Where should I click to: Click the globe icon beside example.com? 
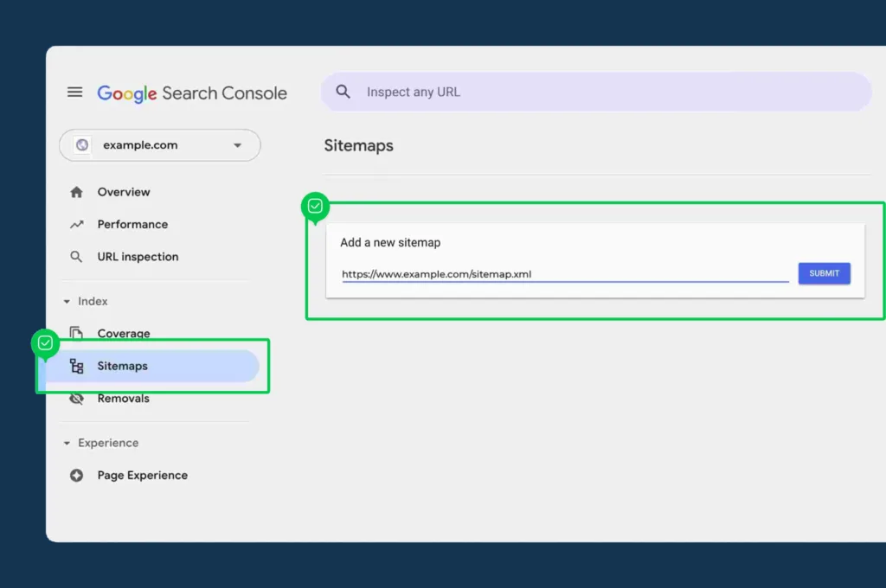tap(82, 145)
